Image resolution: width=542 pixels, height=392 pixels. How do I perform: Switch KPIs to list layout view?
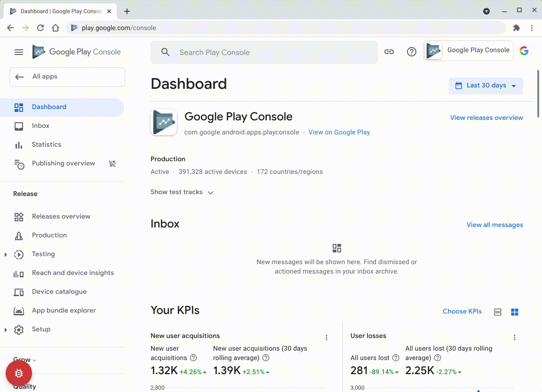pos(498,312)
